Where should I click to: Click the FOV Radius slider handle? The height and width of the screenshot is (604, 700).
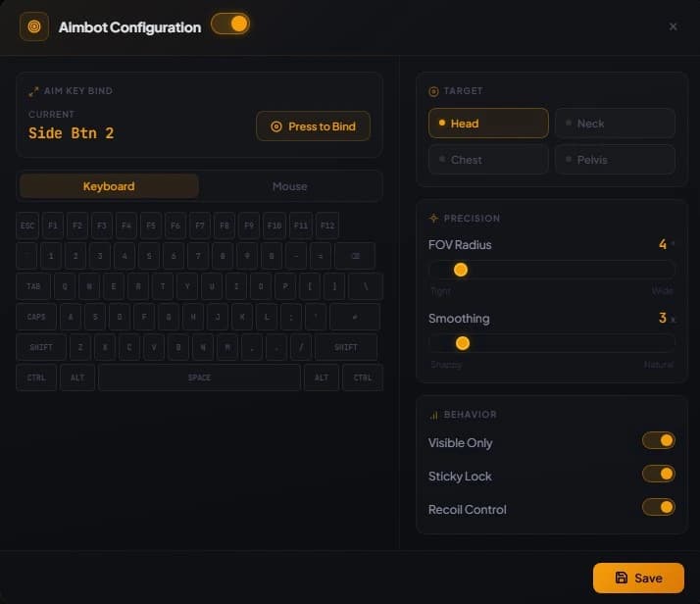click(460, 270)
